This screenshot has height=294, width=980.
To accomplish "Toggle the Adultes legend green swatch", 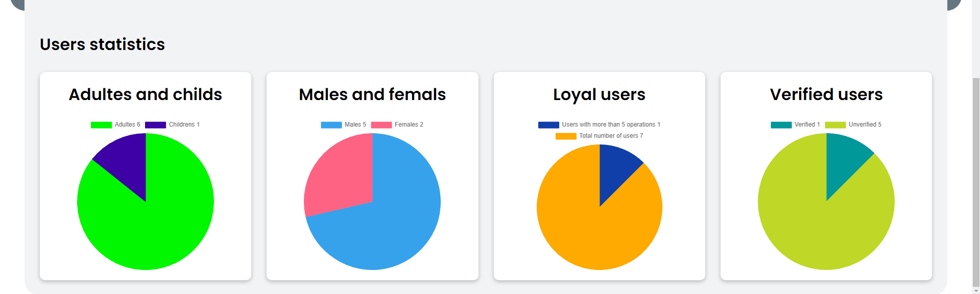I will [101, 125].
